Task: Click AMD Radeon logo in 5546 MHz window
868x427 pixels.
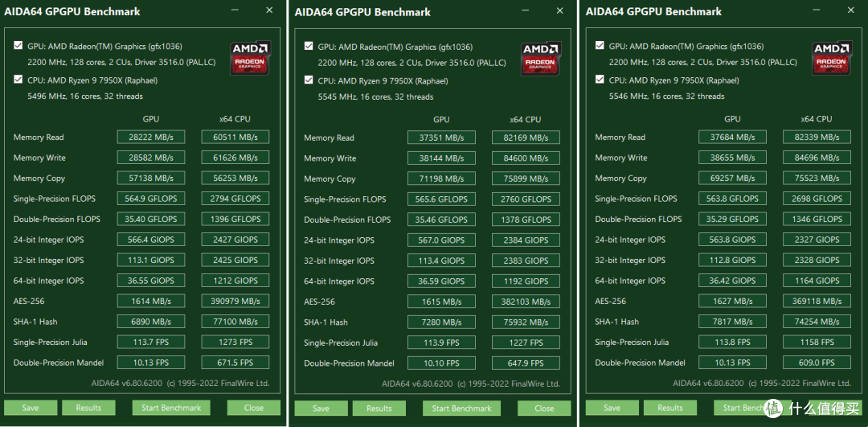Action: (833, 58)
